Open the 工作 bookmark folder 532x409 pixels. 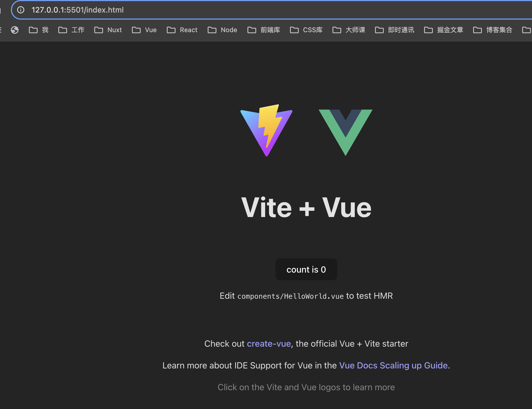tap(71, 30)
